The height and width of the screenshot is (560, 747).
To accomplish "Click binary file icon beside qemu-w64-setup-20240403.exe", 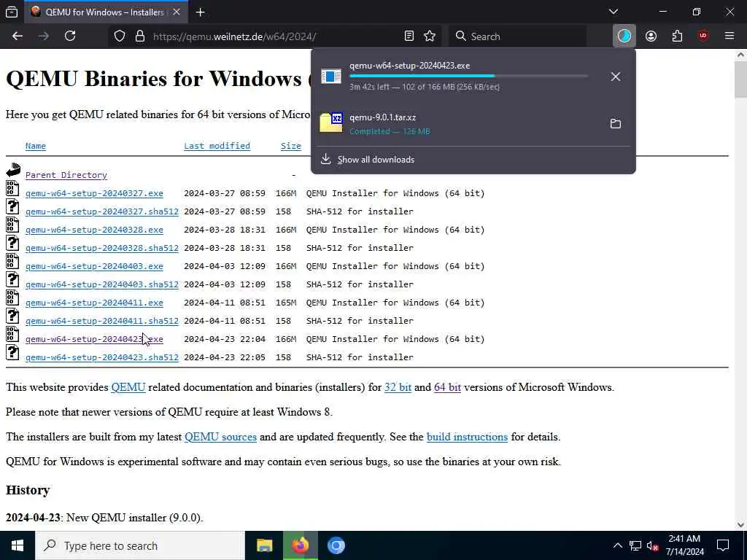I will point(13,262).
